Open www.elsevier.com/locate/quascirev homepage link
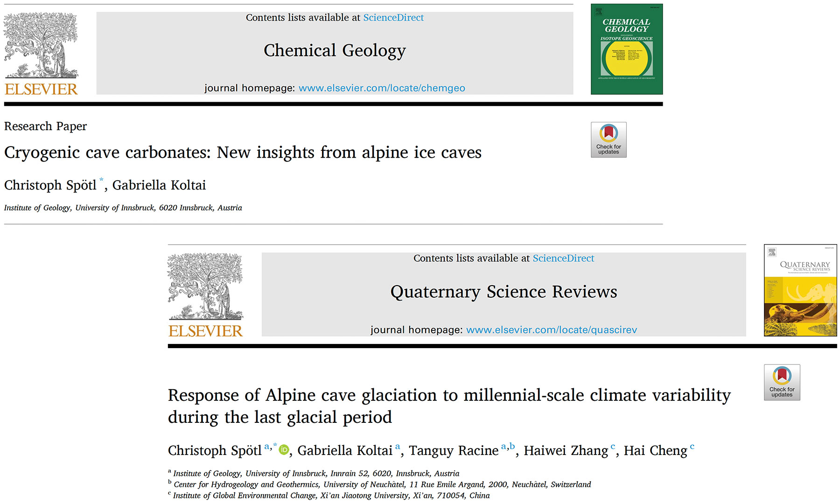This screenshot has width=840, height=504. pos(552,330)
